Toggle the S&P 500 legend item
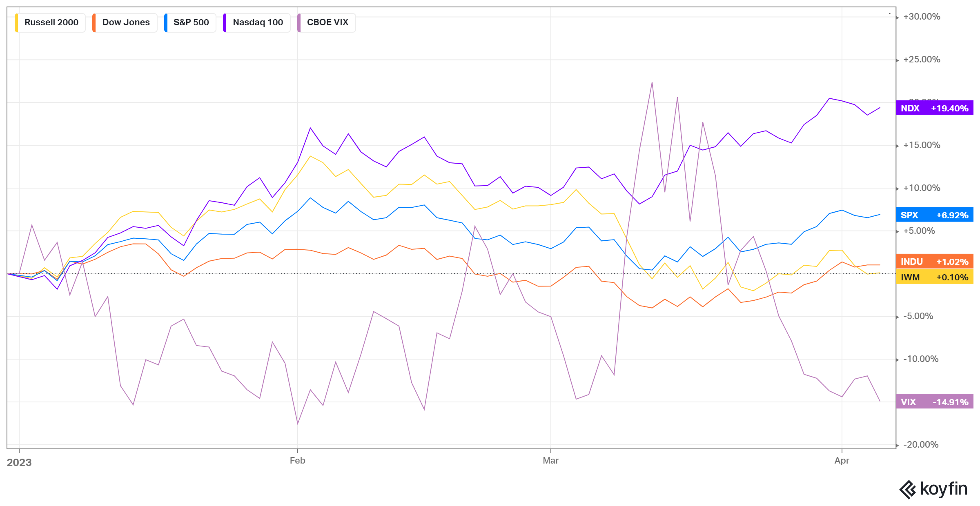 coord(191,22)
